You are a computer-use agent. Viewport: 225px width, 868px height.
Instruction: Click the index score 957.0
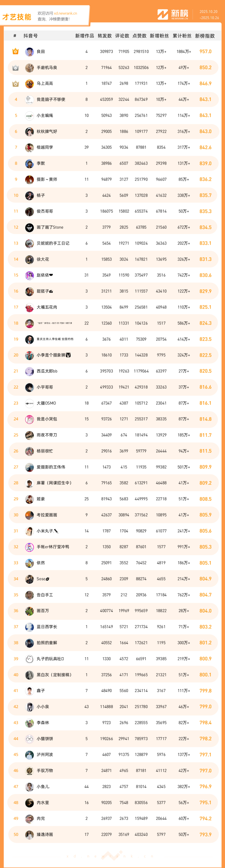tap(205, 52)
